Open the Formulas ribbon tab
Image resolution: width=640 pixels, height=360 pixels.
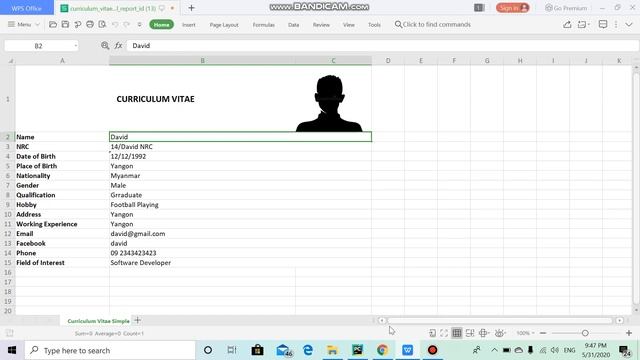click(x=264, y=24)
